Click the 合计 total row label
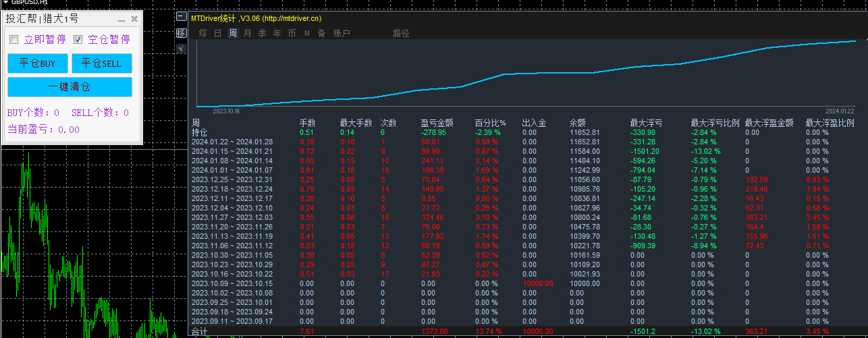This screenshot has width=868, height=338. (200, 333)
